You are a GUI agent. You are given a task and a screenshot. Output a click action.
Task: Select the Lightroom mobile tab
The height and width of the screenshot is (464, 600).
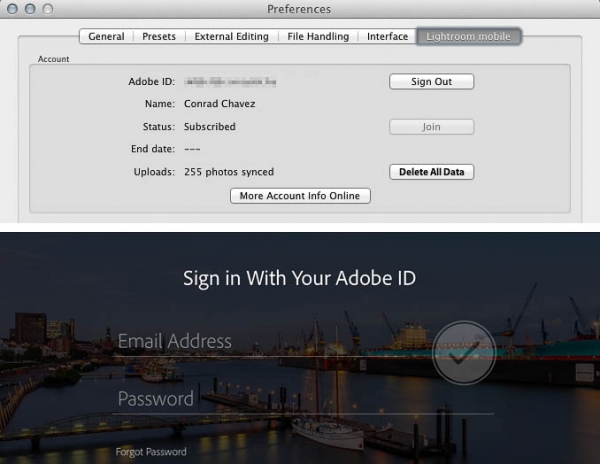click(468, 37)
